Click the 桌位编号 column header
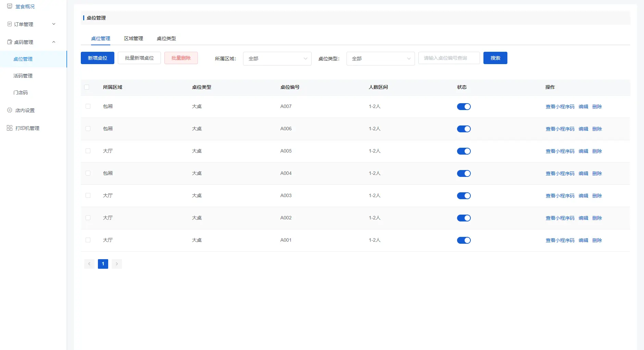 point(290,87)
